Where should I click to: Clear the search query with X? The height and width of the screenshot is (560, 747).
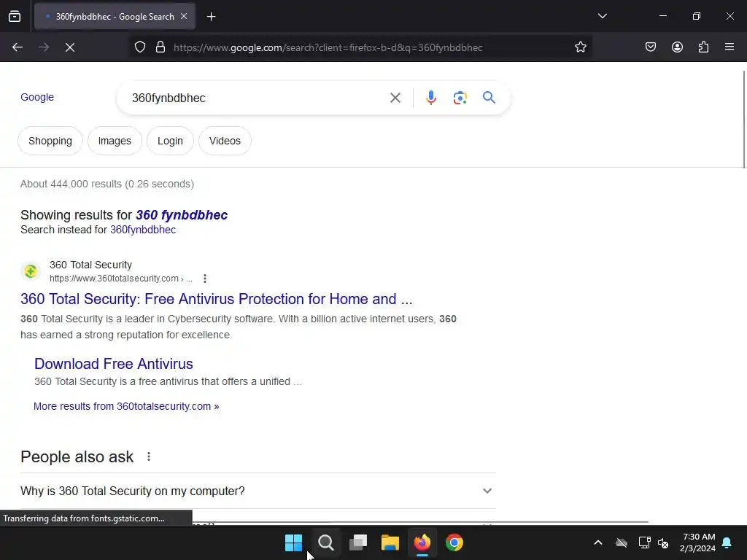coord(395,98)
